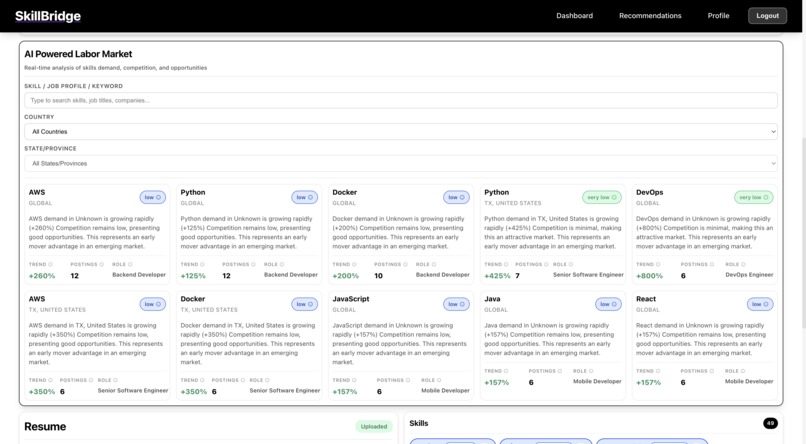
Task: Click the 'low' badge on React card
Action: coord(760,304)
